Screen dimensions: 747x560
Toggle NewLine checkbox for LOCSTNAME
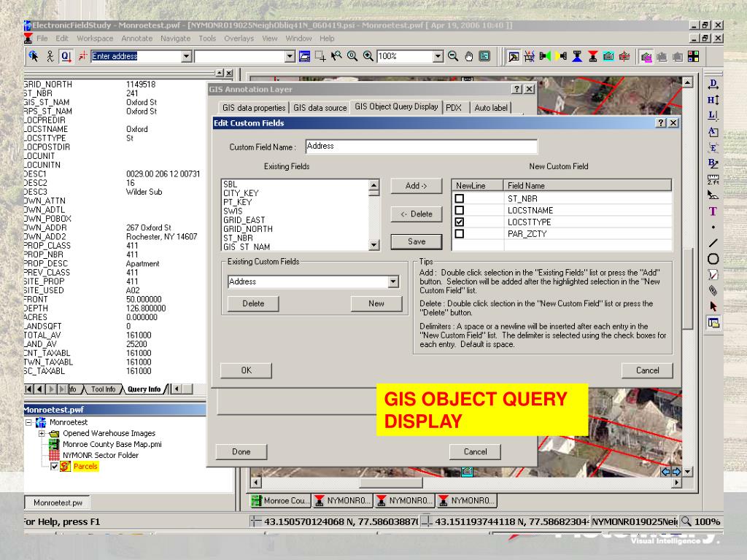pyautogui.click(x=460, y=210)
